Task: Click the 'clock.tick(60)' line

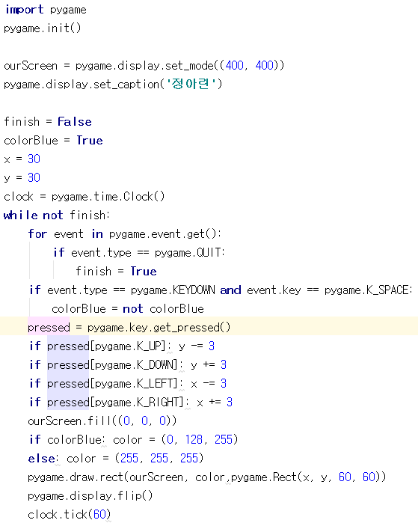Action: point(70,514)
